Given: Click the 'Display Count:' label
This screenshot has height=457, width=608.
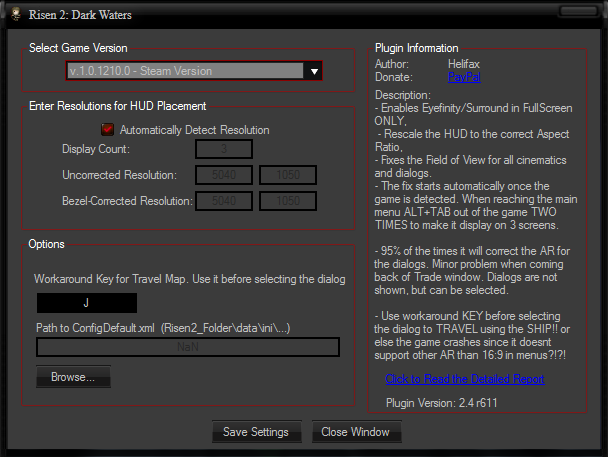Looking at the screenshot, I should point(96,149).
